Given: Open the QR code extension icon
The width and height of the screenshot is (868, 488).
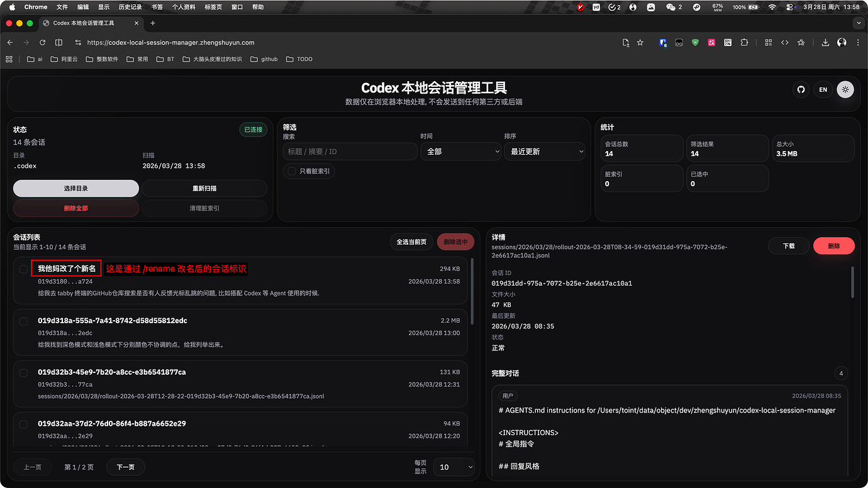Looking at the screenshot, I should click(x=728, y=43).
